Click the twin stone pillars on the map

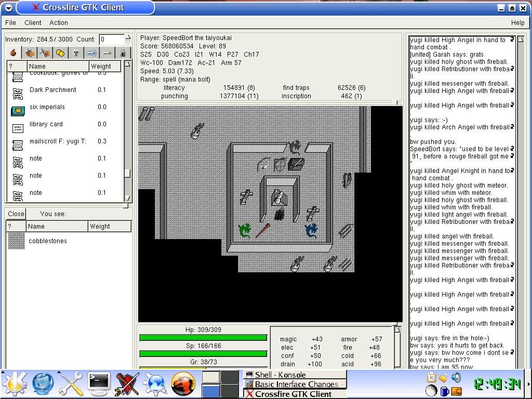[x=146, y=114]
